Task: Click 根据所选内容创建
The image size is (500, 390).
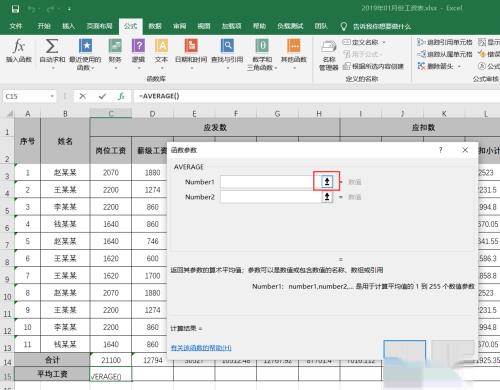Action: (373, 66)
